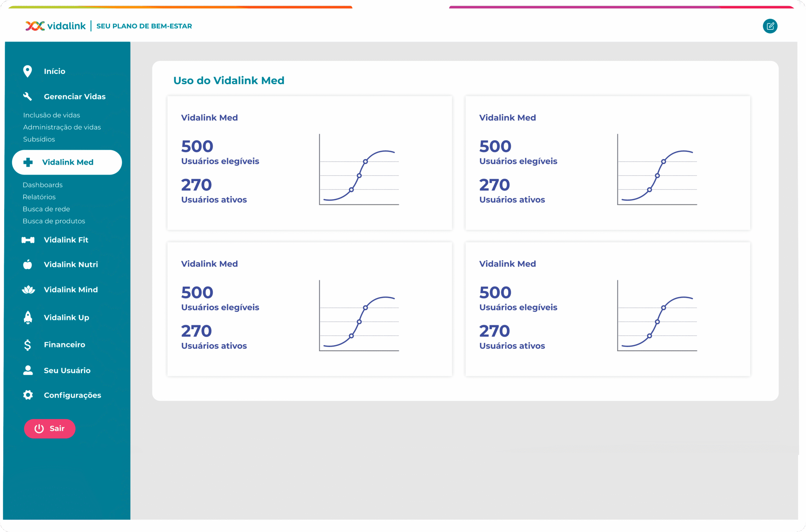Click the Vidalink Up rocket icon
The width and height of the screenshot is (806, 532).
tap(28, 318)
